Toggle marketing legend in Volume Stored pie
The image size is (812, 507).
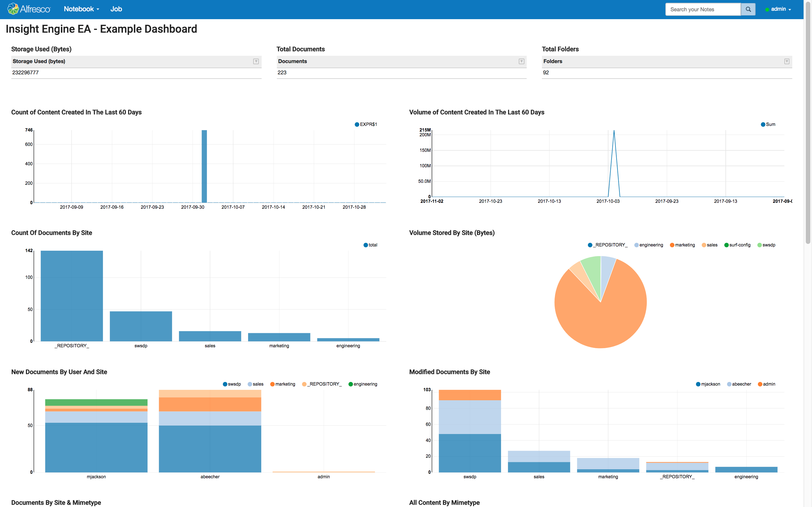click(x=672, y=245)
